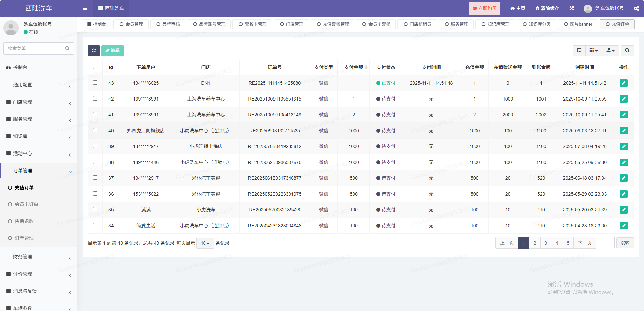Click the refresh table icon button

tap(94, 51)
